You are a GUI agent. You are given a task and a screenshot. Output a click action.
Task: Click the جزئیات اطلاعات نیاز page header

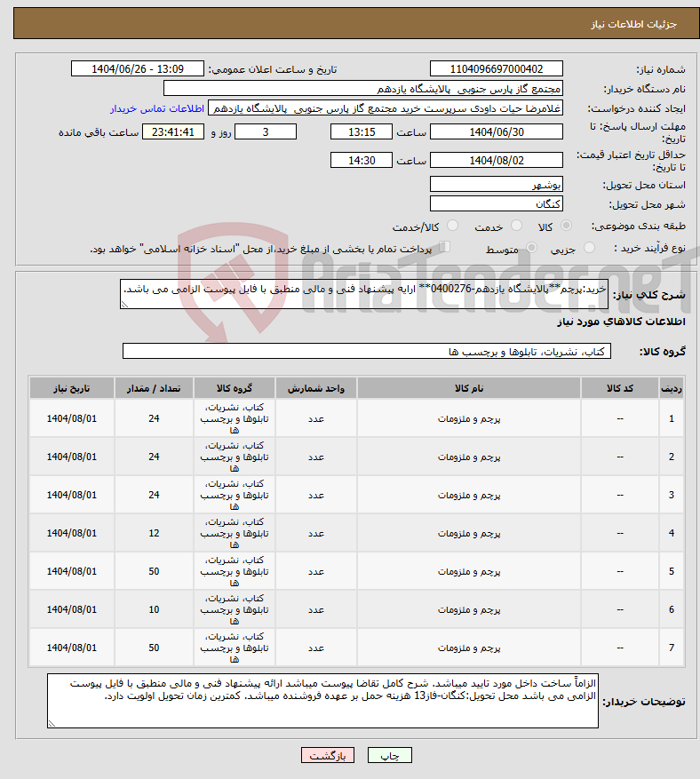click(633, 24)
